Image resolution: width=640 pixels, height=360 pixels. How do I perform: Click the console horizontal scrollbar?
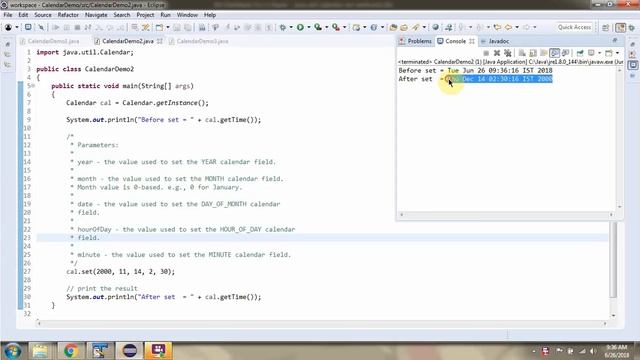(x=506, y=215)
